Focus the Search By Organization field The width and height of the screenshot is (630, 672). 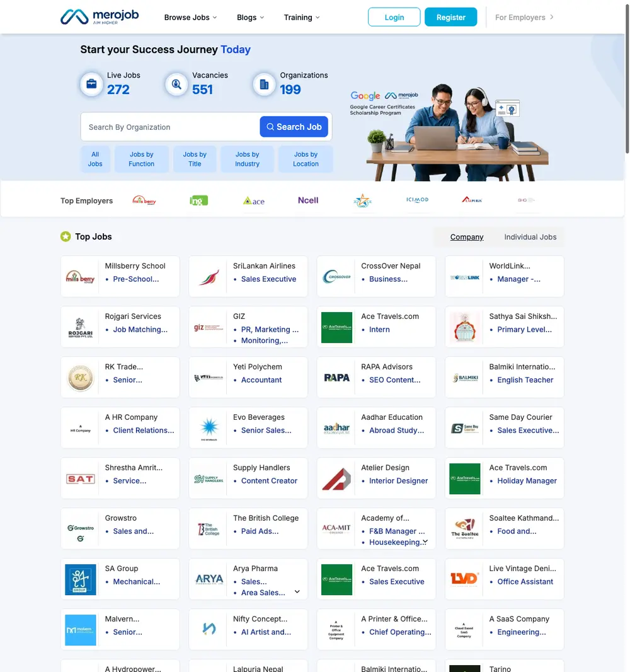(171, 127)
